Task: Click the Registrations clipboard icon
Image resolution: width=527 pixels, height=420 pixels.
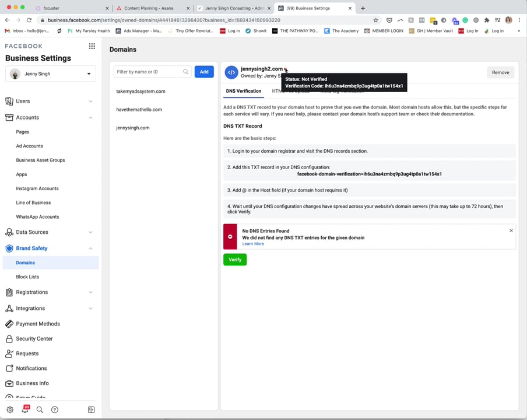Action: click(9, 292)
